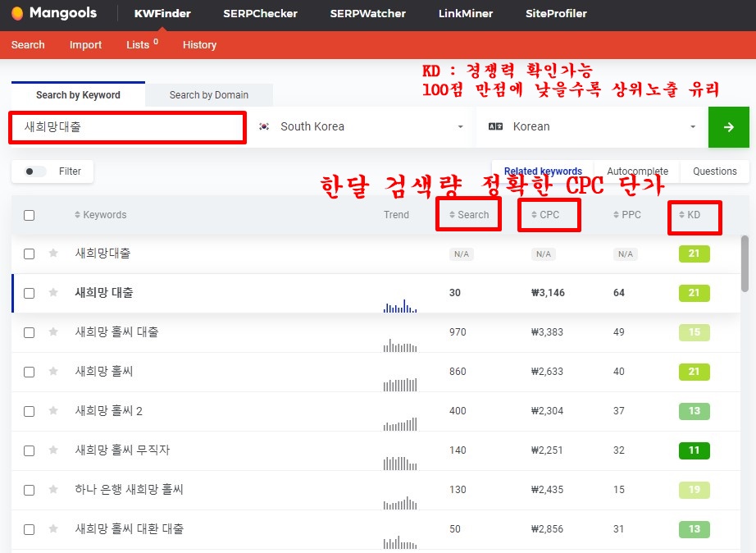Star the 새희망 홀씨 대환 대출 row
756x553 pixels.
coord(53,529)
